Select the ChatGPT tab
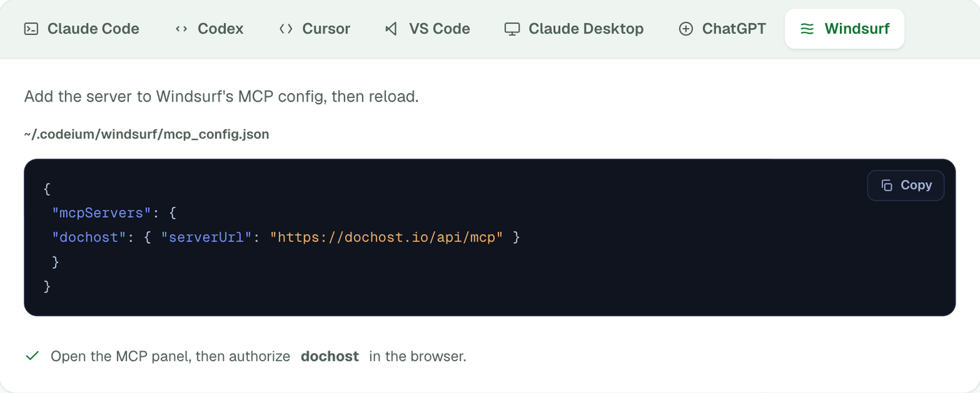 click(x=722, y=29)
